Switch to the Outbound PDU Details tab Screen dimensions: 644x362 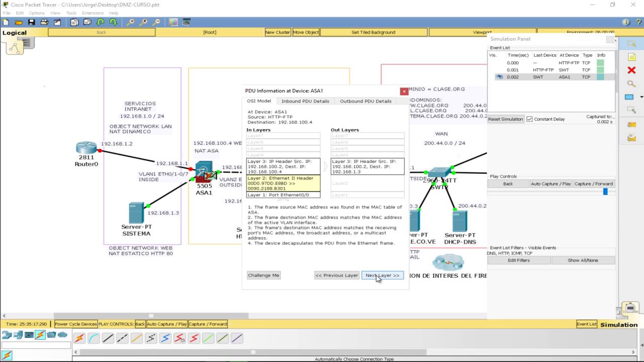tap(366, 101)
